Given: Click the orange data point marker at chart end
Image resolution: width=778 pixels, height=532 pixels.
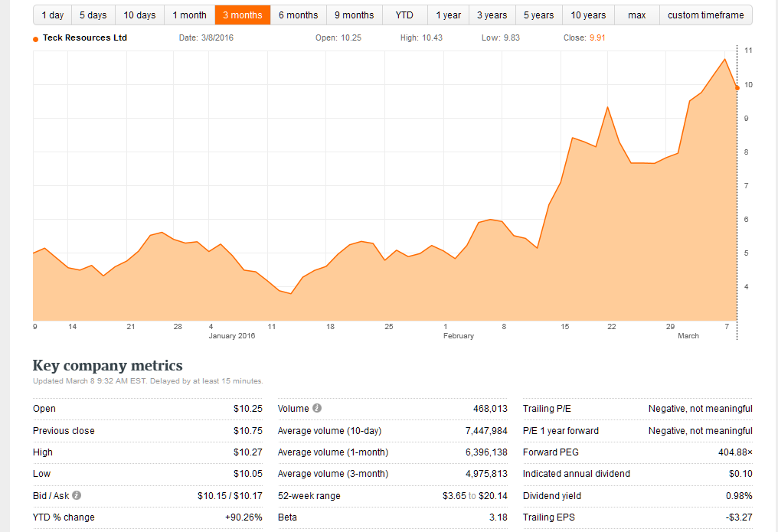Looking at the screenshot, I should (x=737, y=88).
